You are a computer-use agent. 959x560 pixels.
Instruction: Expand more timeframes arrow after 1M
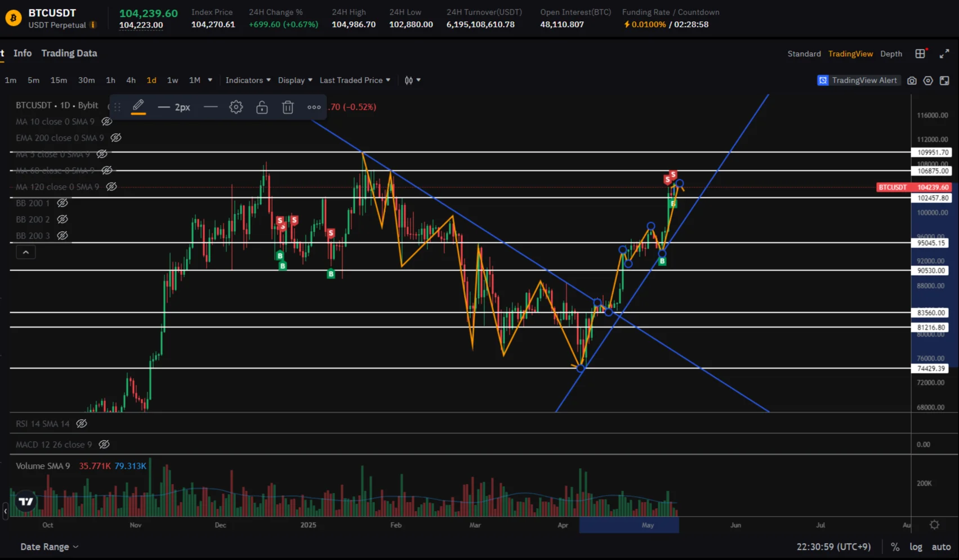point(210,80)
